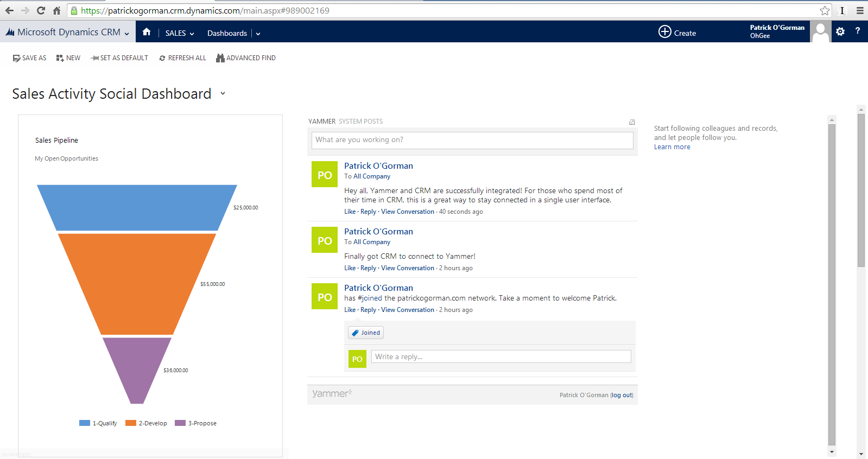
Task: Click the user profile avatar picture
Action: click(x=820, y=31)
